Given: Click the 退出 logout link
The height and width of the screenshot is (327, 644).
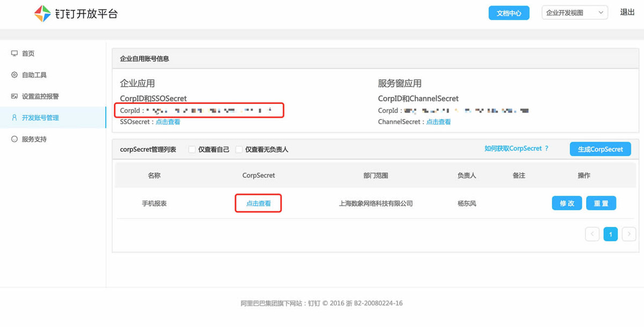Looking at the screenshot, I should [x=627, y=12].
